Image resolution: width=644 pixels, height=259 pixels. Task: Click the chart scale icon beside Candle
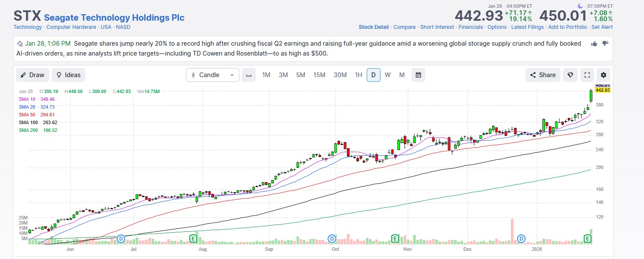(x=248, y=75)
